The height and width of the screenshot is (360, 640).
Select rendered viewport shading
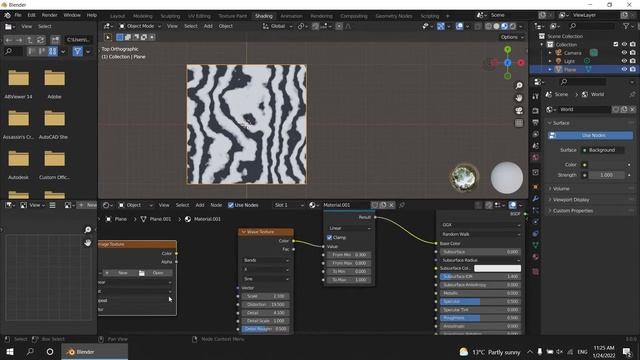click(x=513, y=26)
